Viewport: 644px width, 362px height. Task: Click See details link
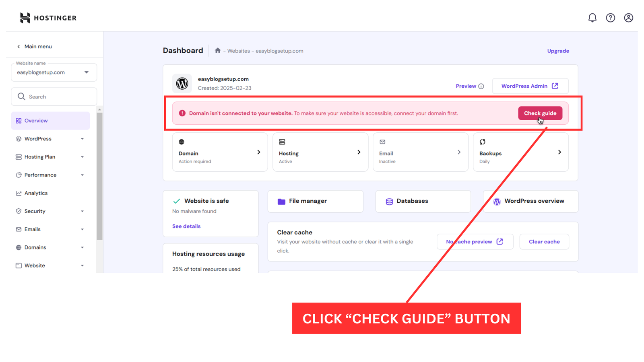pyautogui.click(x=186, y=226)
